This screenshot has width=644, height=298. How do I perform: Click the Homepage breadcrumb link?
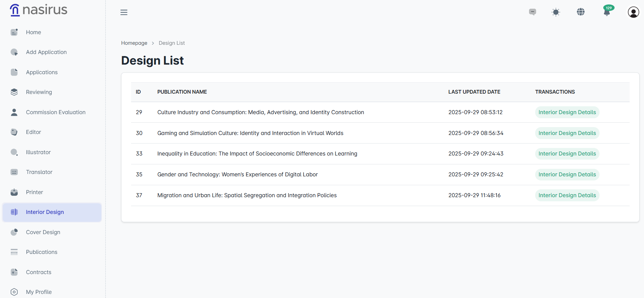pyautogui.click(x=134, y=43)
